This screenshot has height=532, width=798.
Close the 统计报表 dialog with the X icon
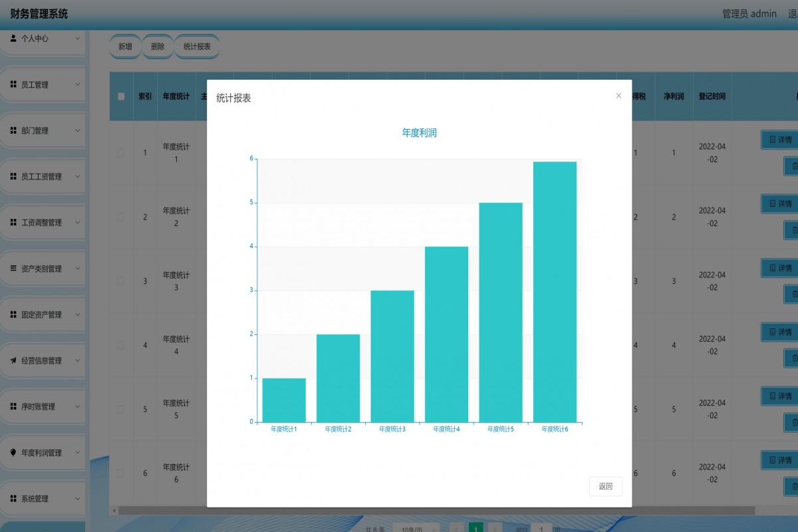[618, 96]
